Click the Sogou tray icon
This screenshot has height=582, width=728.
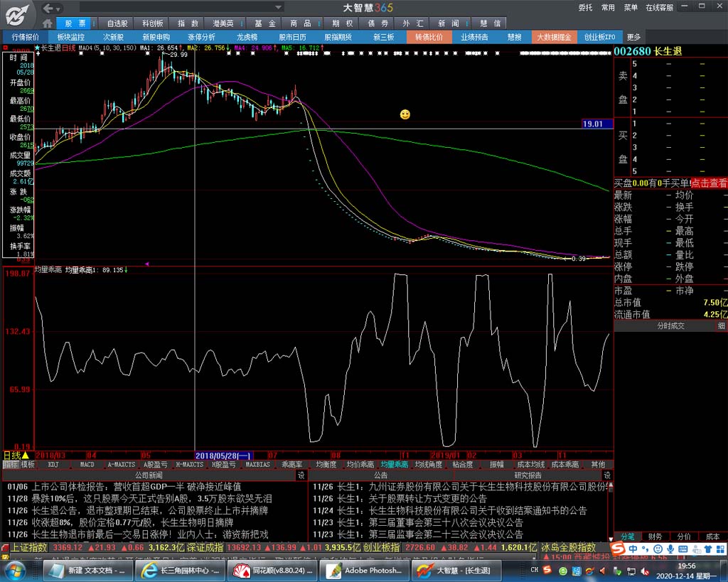coord(548,570)
